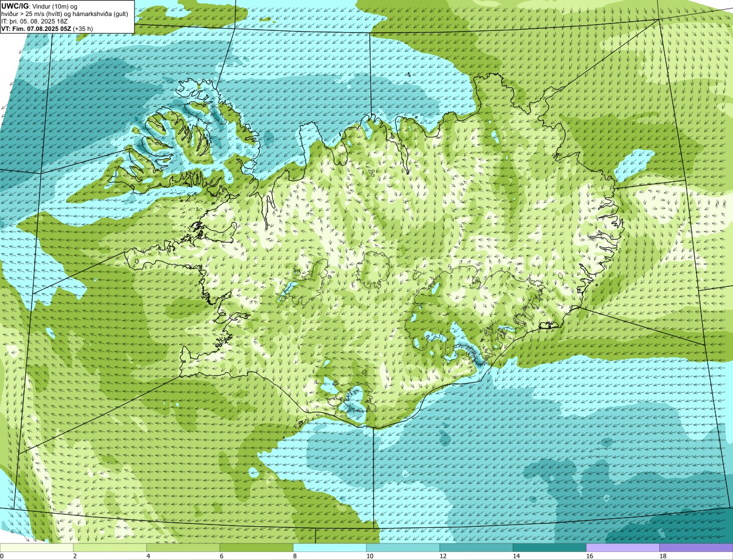Click the '4' label on the color scale

tap(148, 556)
